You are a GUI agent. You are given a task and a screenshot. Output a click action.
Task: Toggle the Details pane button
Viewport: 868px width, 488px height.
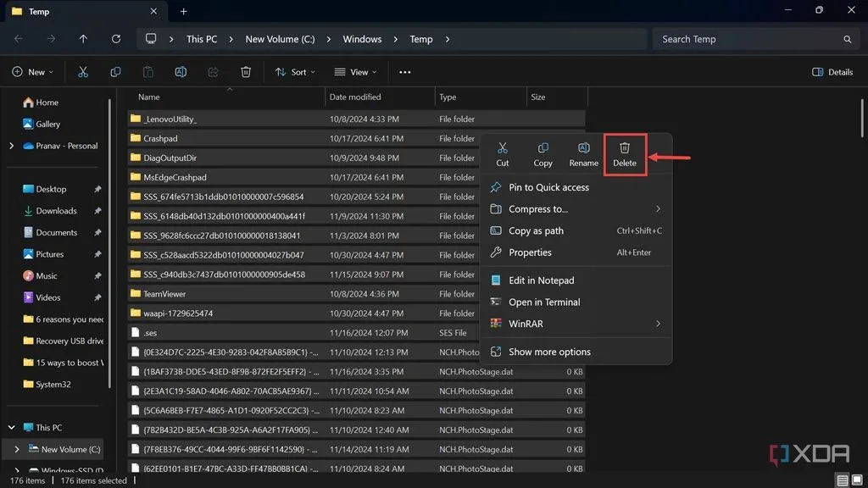point(832,72)
